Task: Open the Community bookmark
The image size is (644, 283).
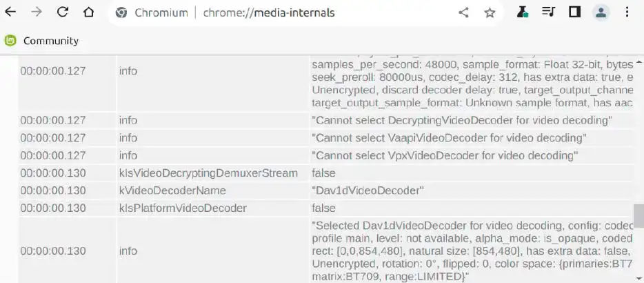Action: tap(41, 41)
